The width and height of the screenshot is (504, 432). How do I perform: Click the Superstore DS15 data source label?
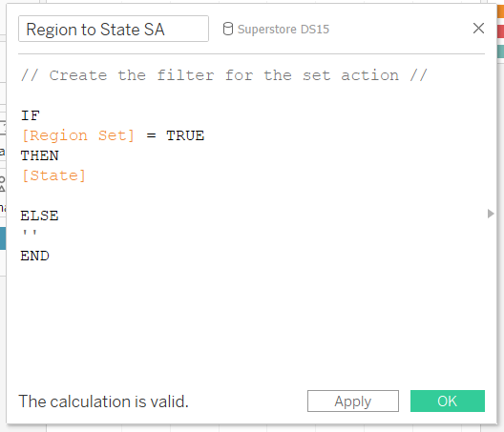[x=283, y=30]
